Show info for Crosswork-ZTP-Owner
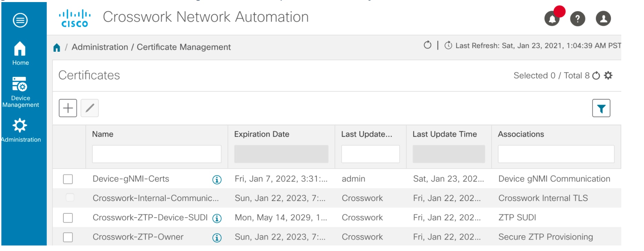The width and height of the screenshot is (644, 251). click(217, 238)
